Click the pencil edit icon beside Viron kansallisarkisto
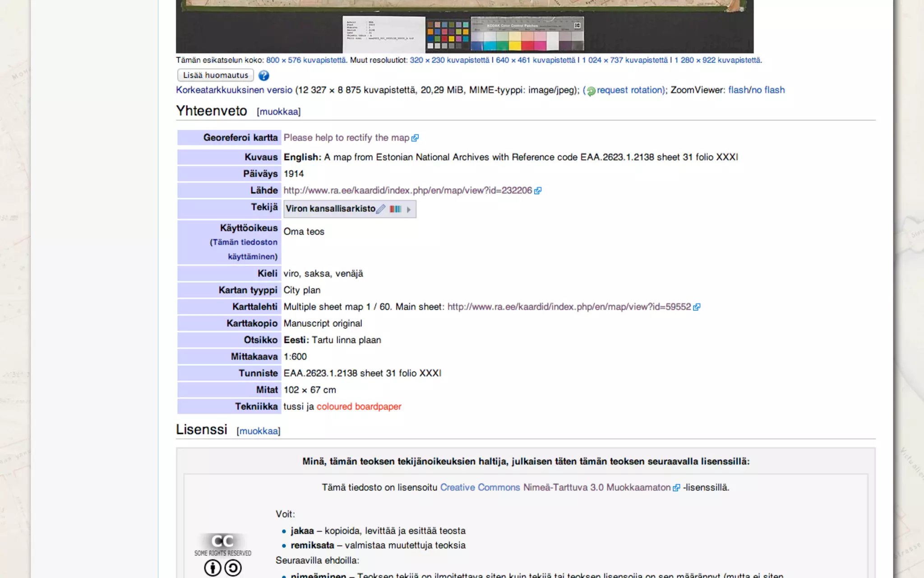Screen dimensions: 924x578 coord(381,209)
